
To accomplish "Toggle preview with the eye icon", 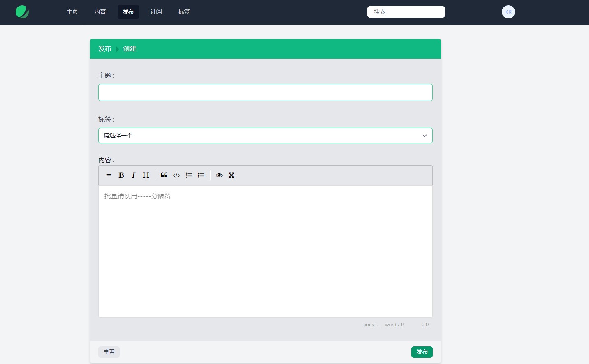I will (219, 175).
